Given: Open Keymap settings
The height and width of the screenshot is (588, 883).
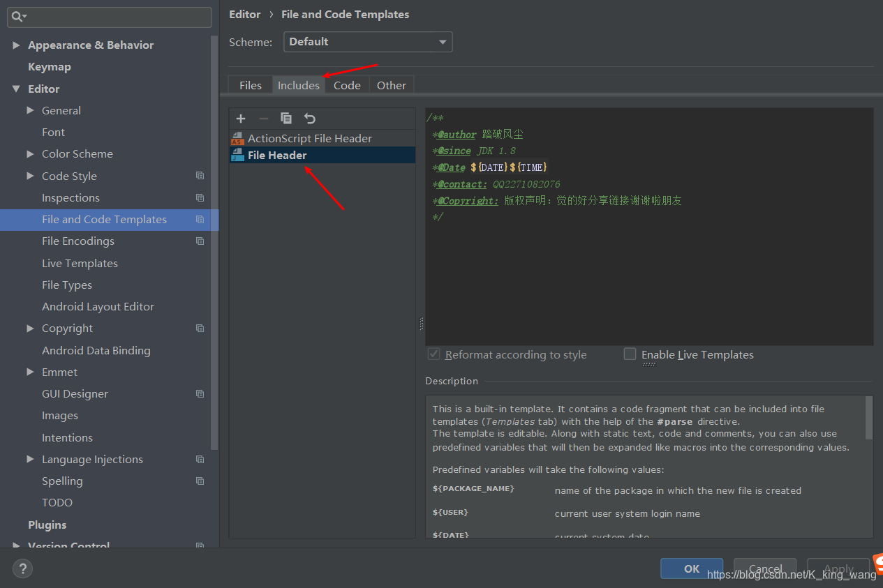Looking at the screenshot, I should pyautogui.click(x=50, y=67).
